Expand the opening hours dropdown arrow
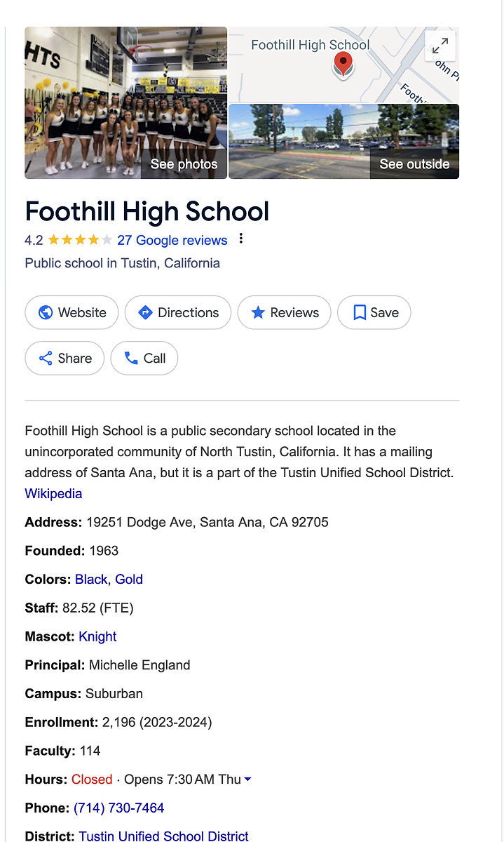Viewport: 504px width, 842px height. point(247,780)
